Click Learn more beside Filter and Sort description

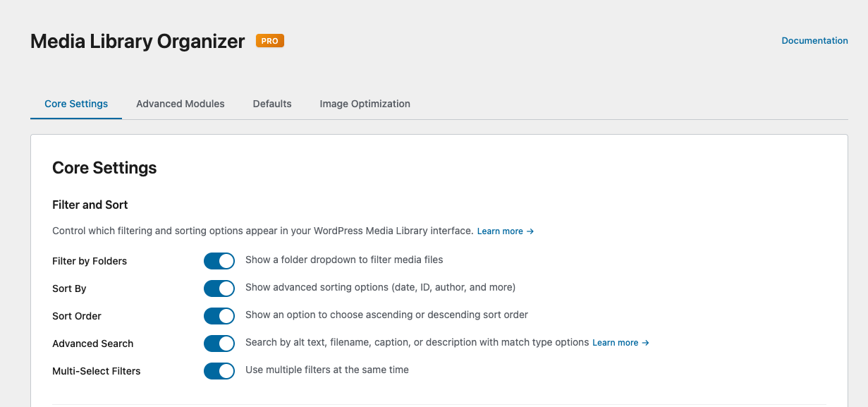tap(505, 231)
